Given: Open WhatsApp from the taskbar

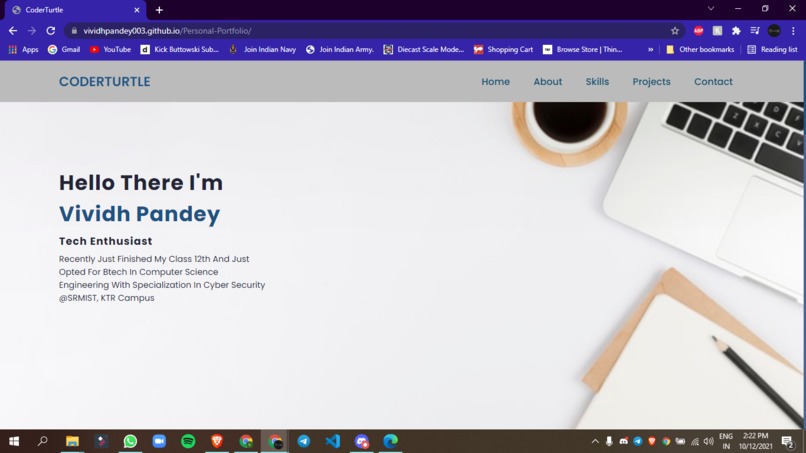Looking at the screenshot, I should 130,441.
